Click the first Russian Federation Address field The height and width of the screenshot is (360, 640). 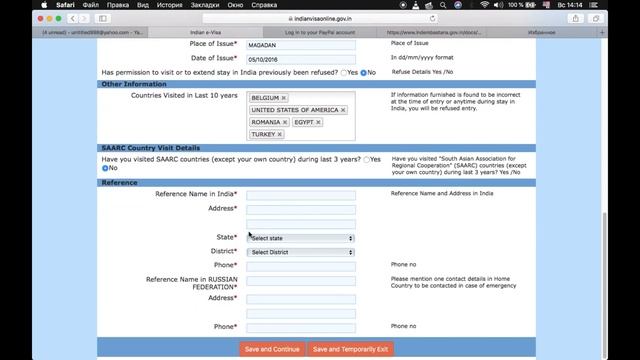[x=301, y=300]
